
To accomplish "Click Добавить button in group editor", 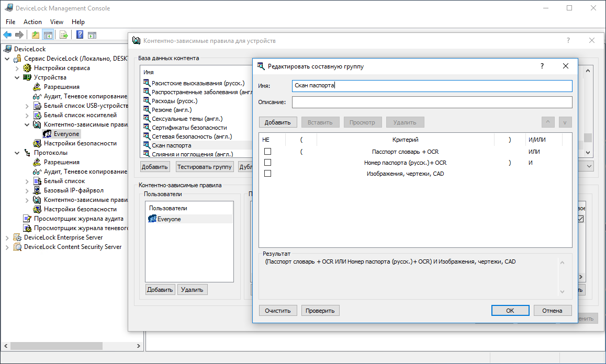I will click(277, 122).
